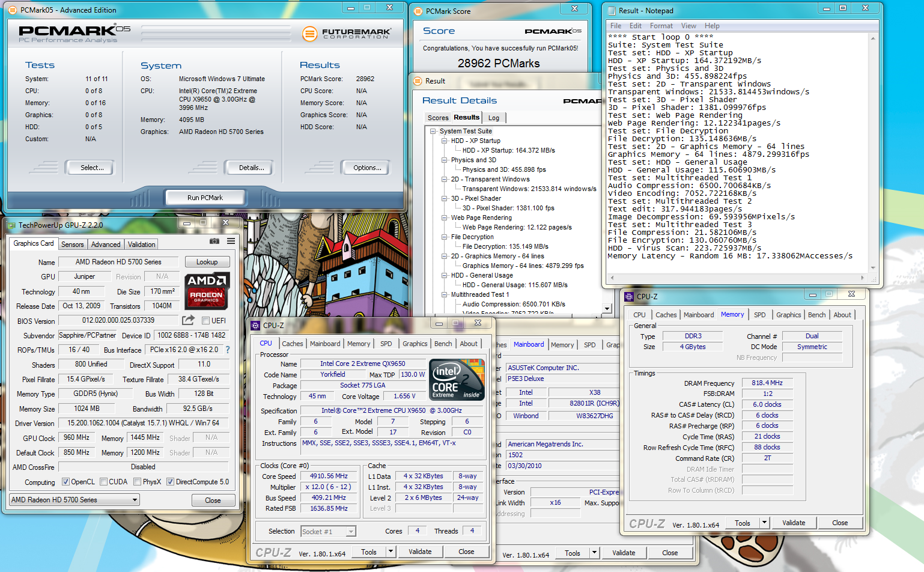Viewport: 924px width, 572px height.
Task: Open Tools dropdown arrow in CPU-Z Mainboard window
Action: pyautogui.click(x=594, y=553)
